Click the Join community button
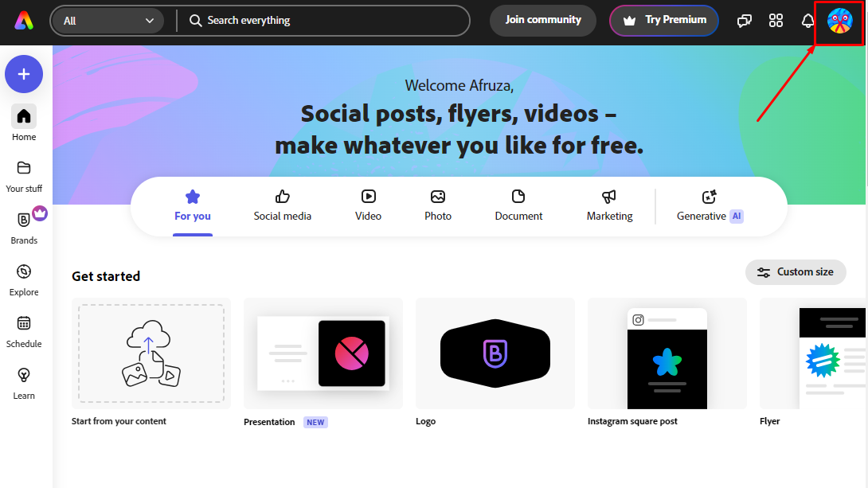Viewport: 868px width, 488px height. [543, 20]
